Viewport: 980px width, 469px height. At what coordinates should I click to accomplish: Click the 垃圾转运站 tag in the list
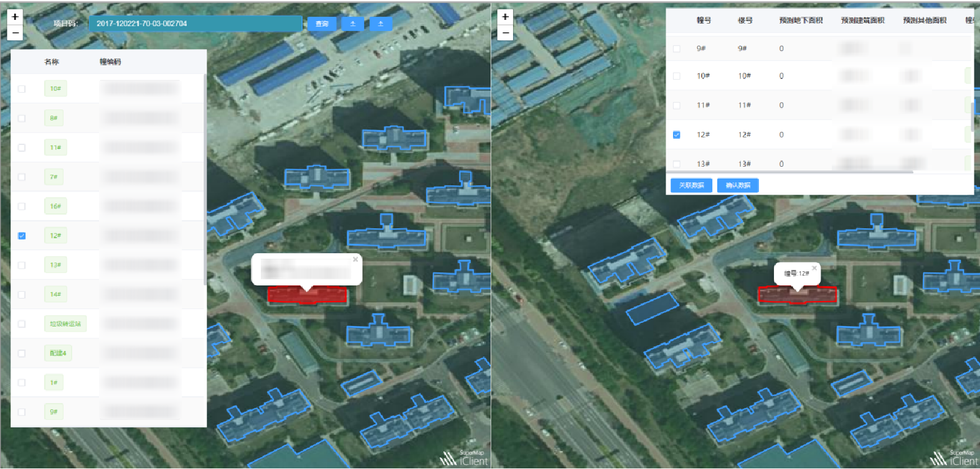65,323
